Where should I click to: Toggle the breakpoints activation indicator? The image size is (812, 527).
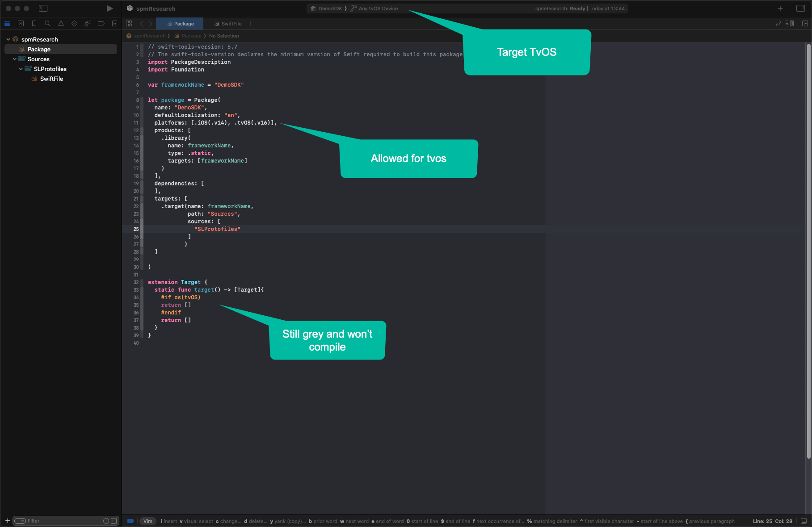pyautogui.click(x=130, y=521)
